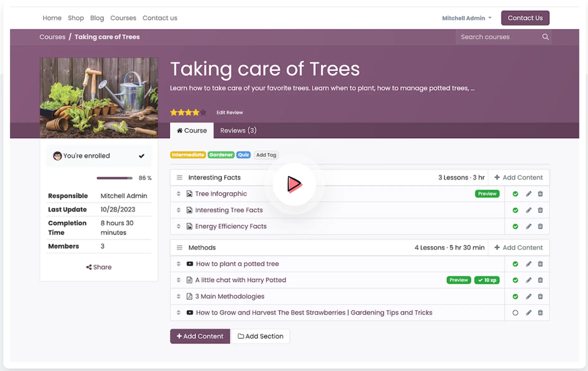Mark the Strawberries lesson as completed
588x371 pixels.
coord(515,312)
